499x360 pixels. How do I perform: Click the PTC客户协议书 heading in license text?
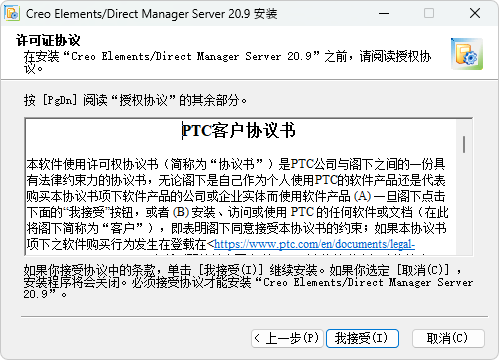point(239,130)
